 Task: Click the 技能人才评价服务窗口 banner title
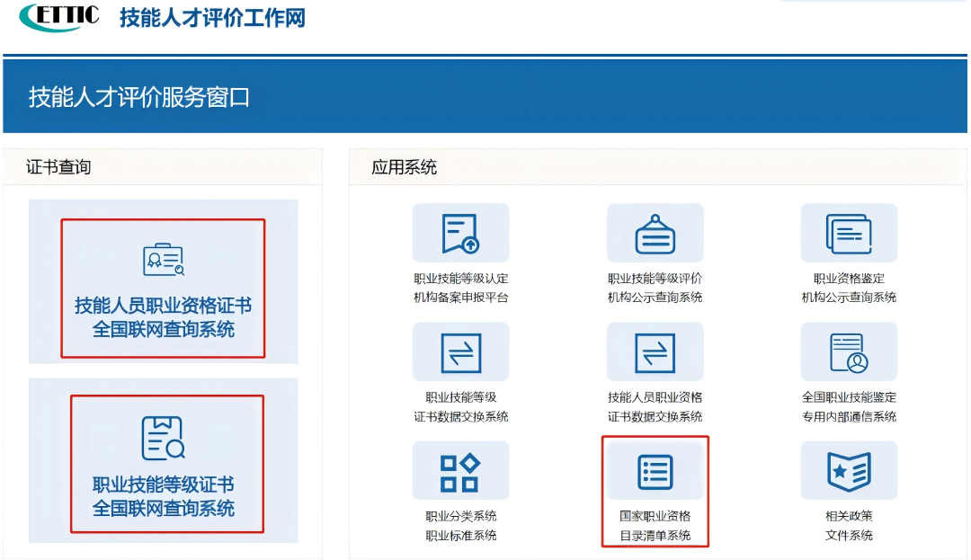[139, 97]
